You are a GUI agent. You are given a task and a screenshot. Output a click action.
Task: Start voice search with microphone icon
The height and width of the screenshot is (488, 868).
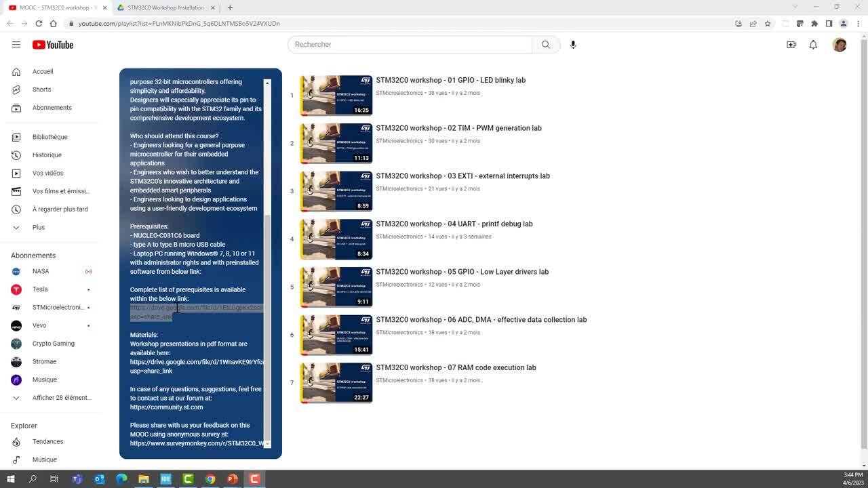point(573,45)
